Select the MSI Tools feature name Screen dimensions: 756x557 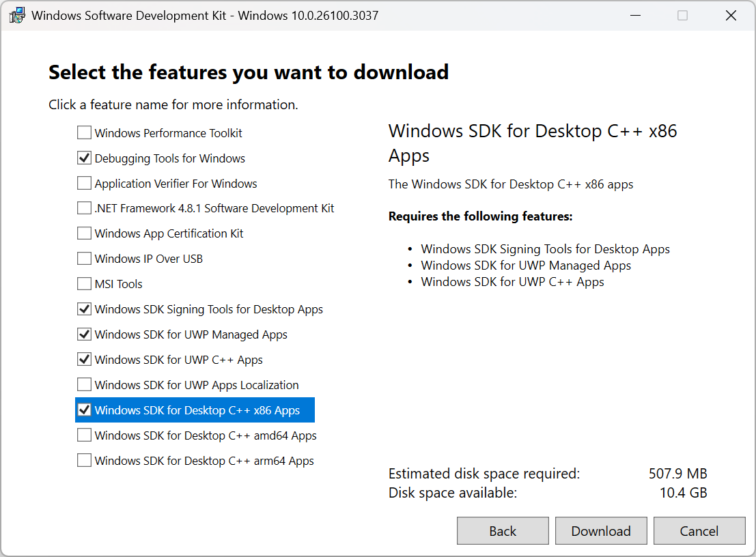tap(119, 284)
